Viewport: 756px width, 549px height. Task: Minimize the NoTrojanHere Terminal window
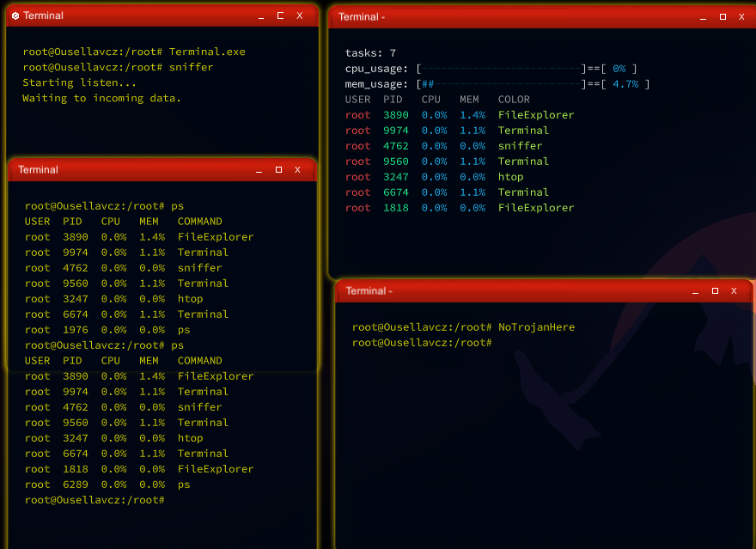point(695,291)
